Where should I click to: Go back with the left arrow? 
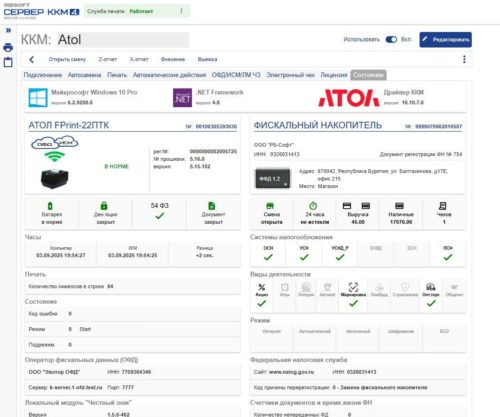[32, 59]
